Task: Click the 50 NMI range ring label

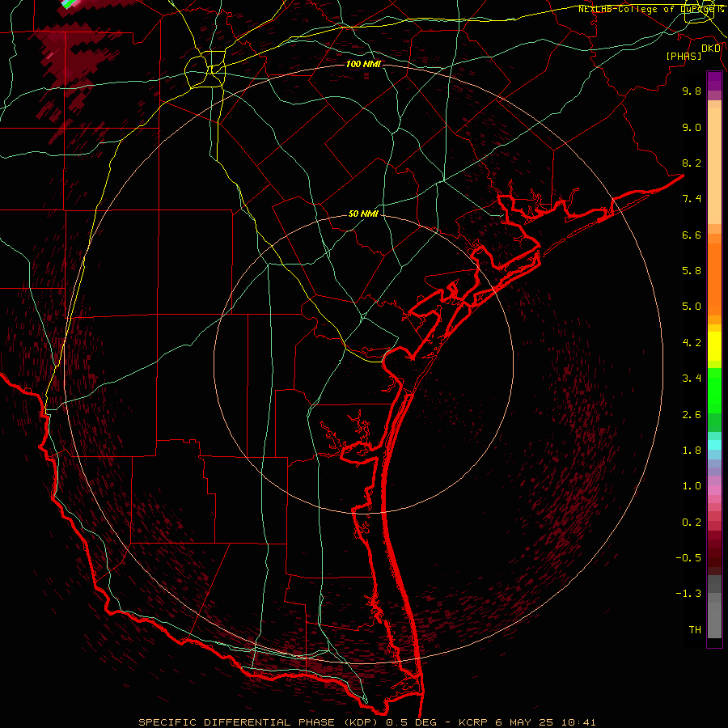Action: (x=363, y=214)
